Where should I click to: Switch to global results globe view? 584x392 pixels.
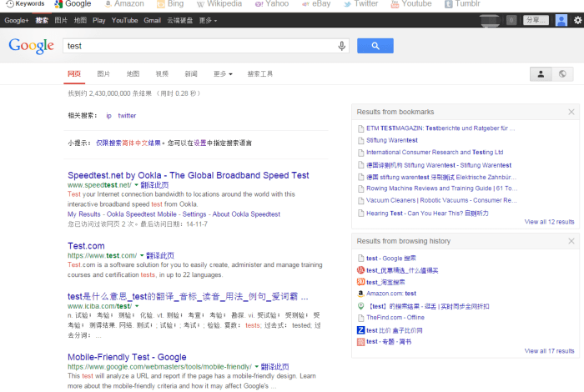(562, 74)
